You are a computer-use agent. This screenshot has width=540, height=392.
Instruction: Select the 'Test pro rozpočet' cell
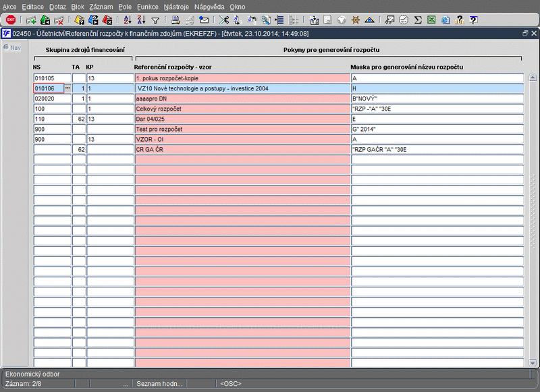coord(242,129)
